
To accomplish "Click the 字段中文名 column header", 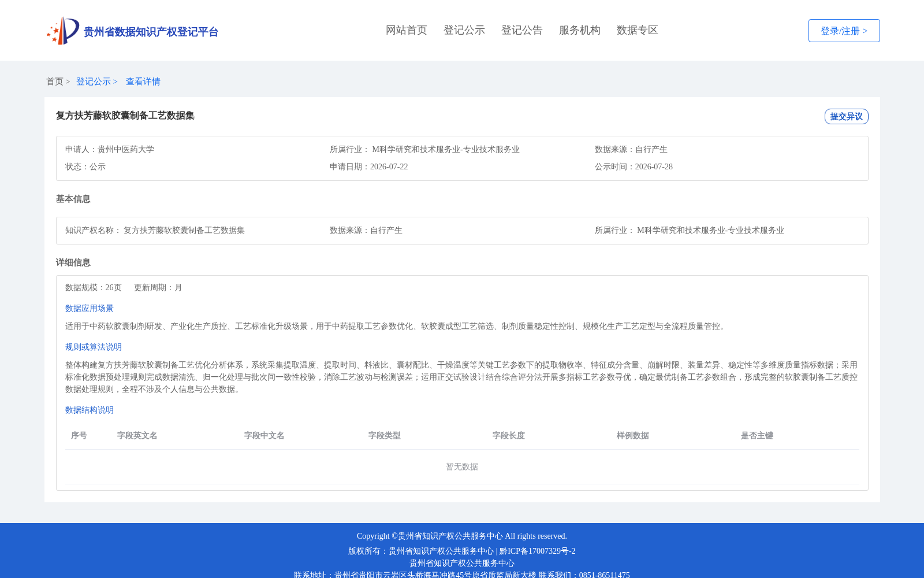I will [x=264, y=435].
